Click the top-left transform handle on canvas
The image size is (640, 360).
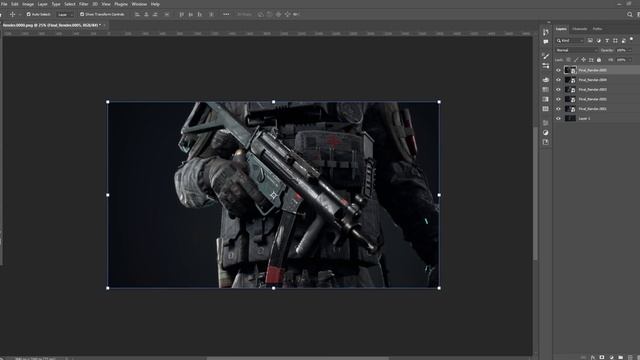click(x=108, y=102)
